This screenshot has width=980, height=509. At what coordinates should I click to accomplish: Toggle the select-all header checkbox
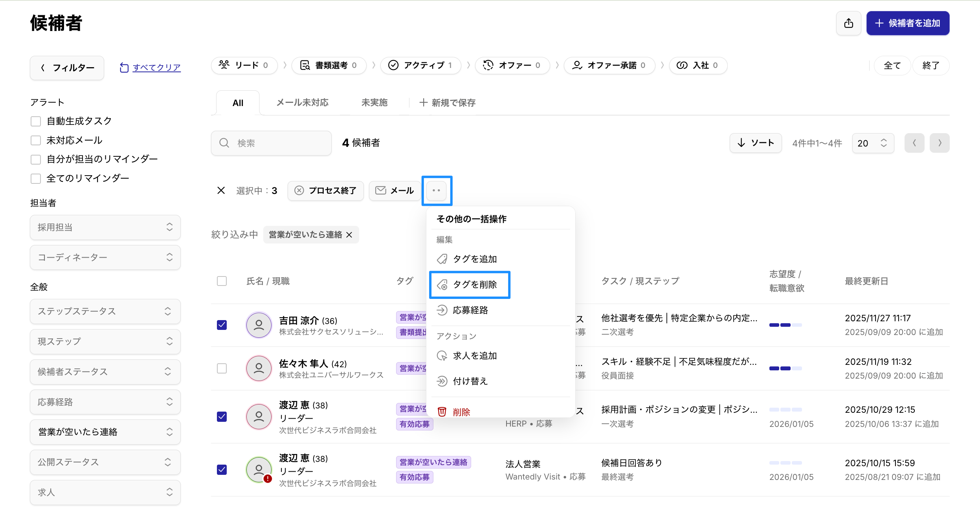(222, 281)
